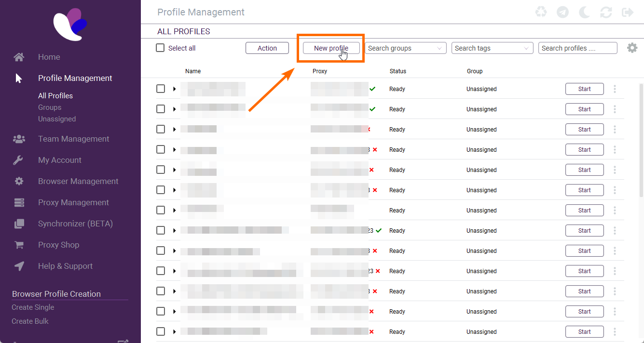
Task: Click the recycle bin icon in header
Action: click(541, 12)
